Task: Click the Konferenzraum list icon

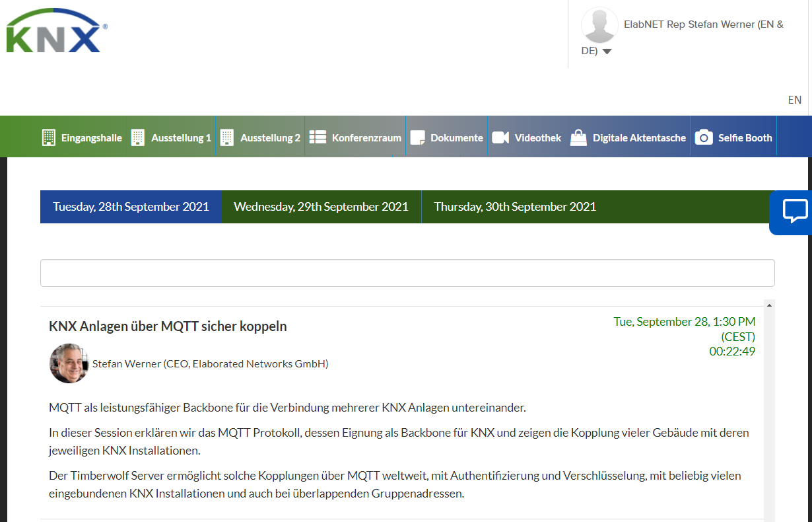Action: tap(318, 137)
